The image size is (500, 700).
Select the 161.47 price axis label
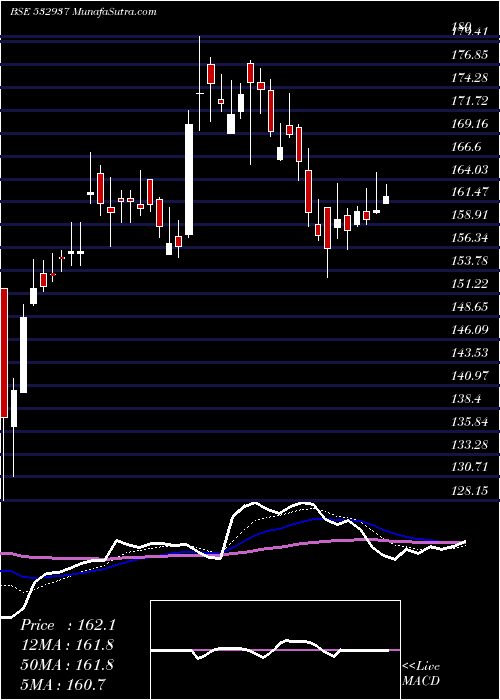[469, 192]
